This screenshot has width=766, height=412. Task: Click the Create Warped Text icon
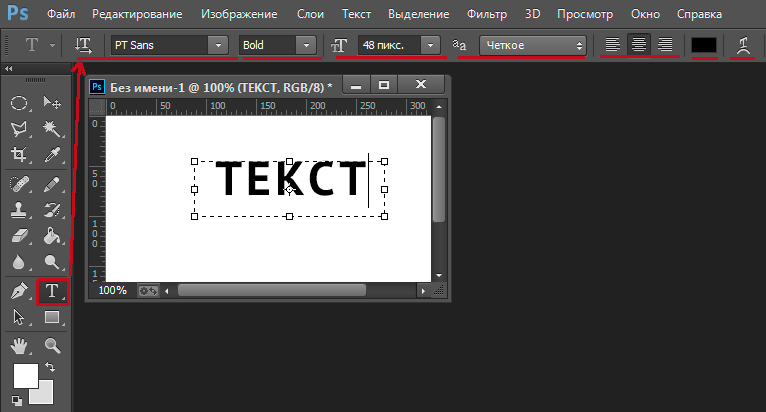(743, 45)
